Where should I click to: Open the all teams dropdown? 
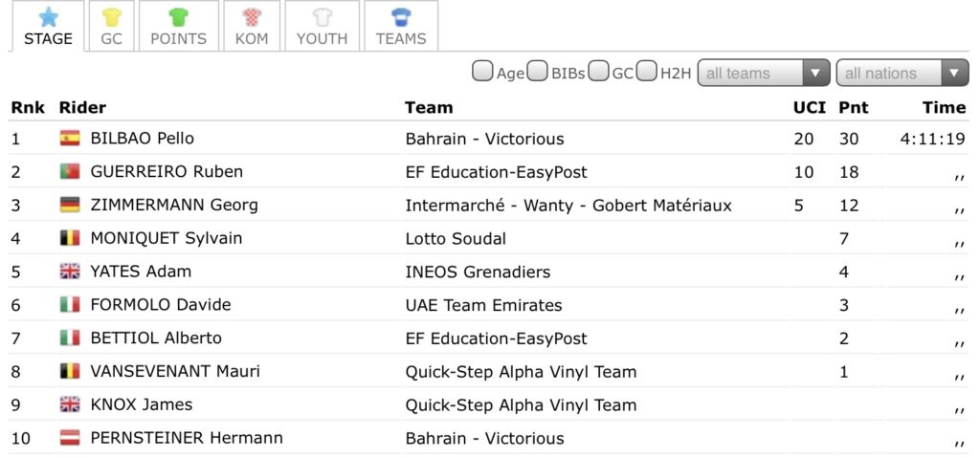[764, 74]
